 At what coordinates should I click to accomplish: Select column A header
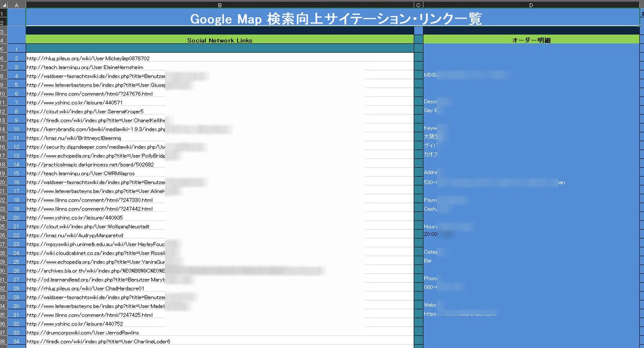coord(16,5)
